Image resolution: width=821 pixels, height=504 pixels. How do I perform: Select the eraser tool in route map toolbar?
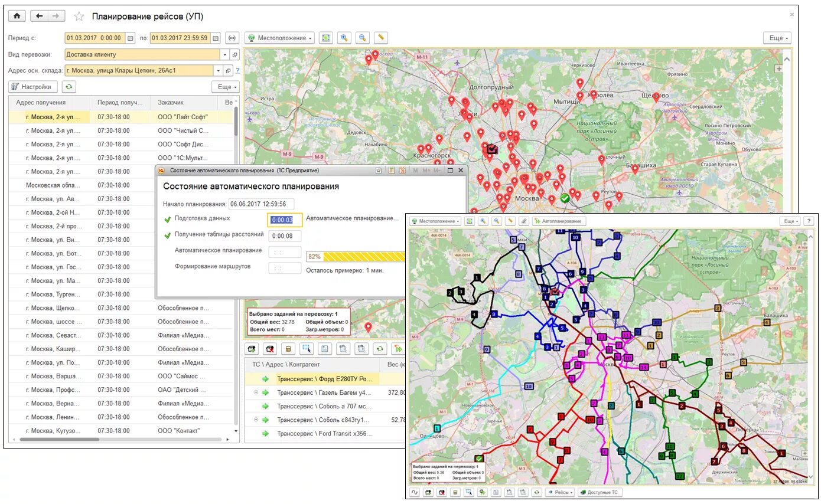pyautogui.click(x=523, y=221)
